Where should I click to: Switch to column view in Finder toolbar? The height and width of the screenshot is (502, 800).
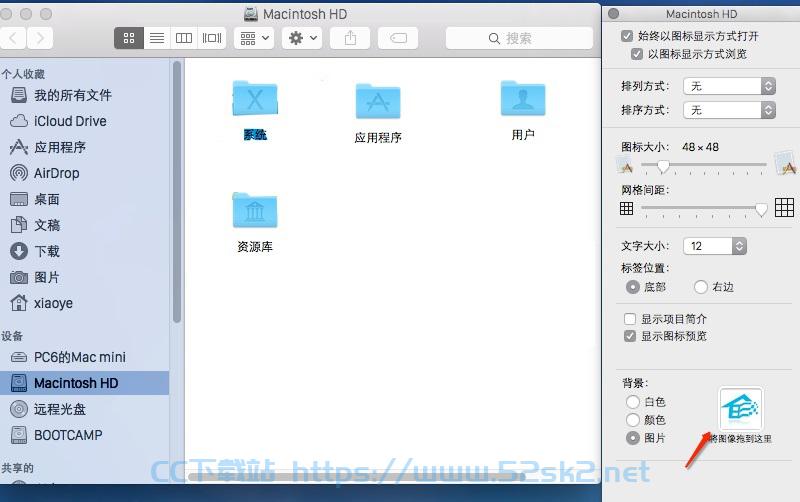(x=184, y=38)
